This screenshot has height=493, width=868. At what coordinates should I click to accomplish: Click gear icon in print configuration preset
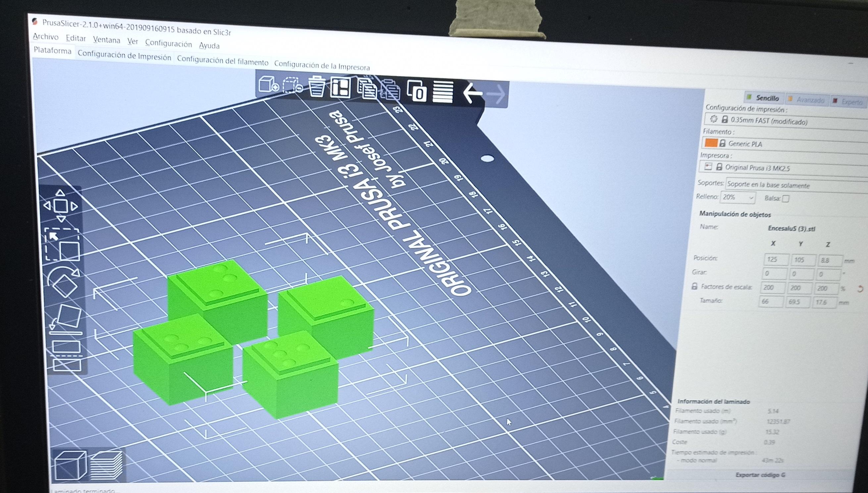pyautogui.click(x=714, y=119)
